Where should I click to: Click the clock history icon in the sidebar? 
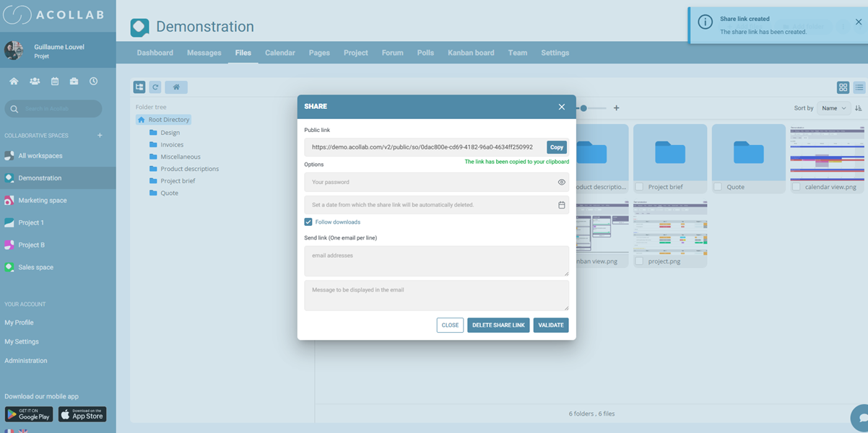93,82
